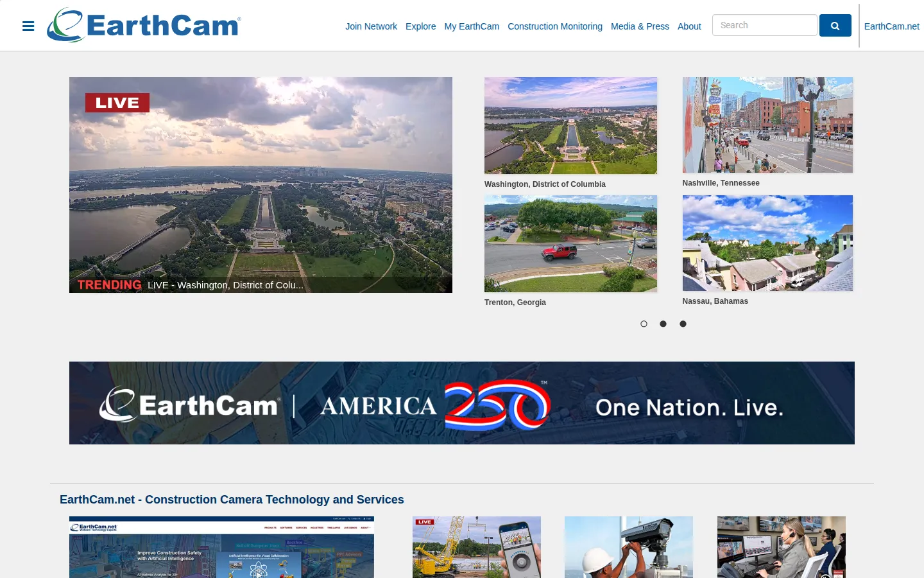Image resolution: width=924 pixels, height=578 pixels.
Task: Click the red LIVE badge on main video
Action: click(x=117, y=103)
